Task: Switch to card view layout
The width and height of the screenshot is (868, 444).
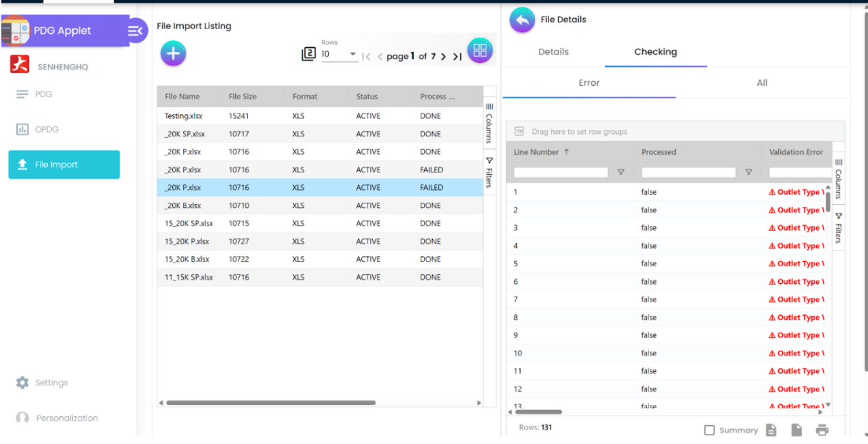Action: [480, 50]
